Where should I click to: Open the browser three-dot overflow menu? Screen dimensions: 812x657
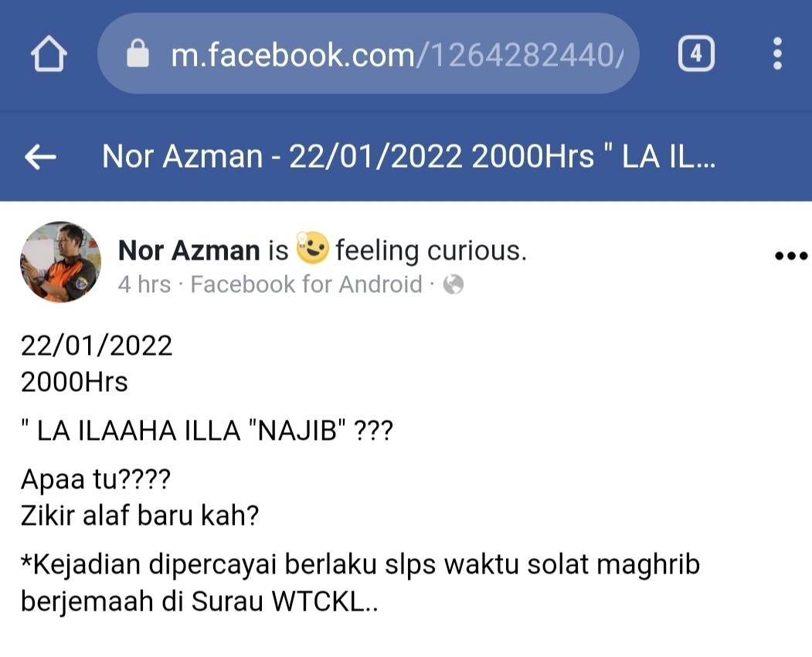[776, 53]
